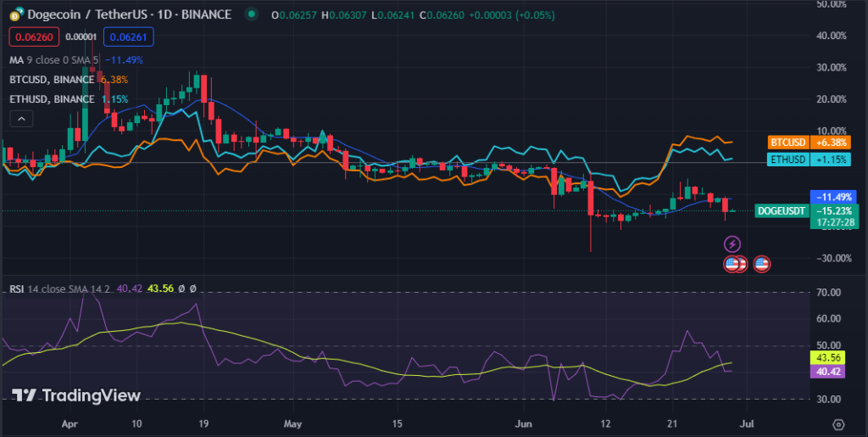Click the purple 40.42 RSI scale tag

(827, 371)
